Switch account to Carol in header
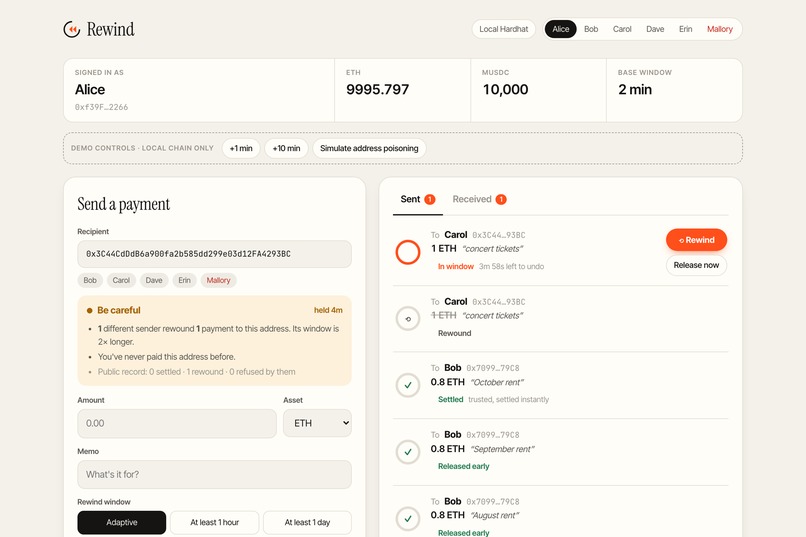 coord(622,29)
